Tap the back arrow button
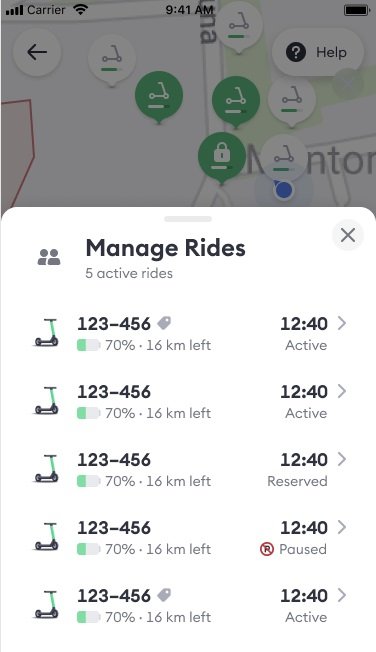 point(37,52)
